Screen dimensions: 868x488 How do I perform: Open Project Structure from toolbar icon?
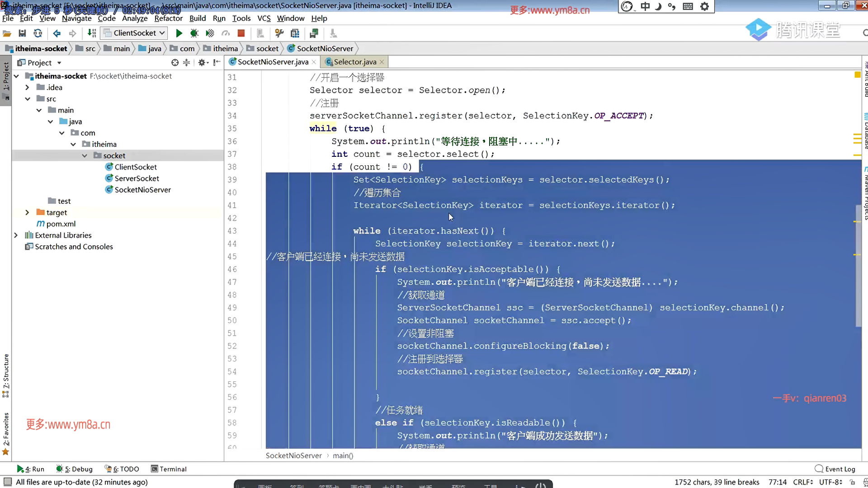[x=295, y=33]
